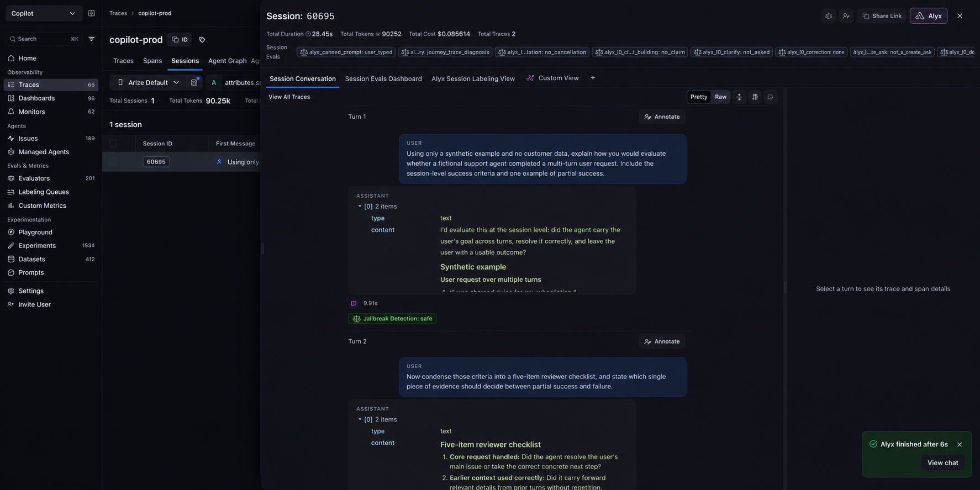The image size is (980, 490).
Task: Annotate Turn 2
Action: [x=662, y=341]
